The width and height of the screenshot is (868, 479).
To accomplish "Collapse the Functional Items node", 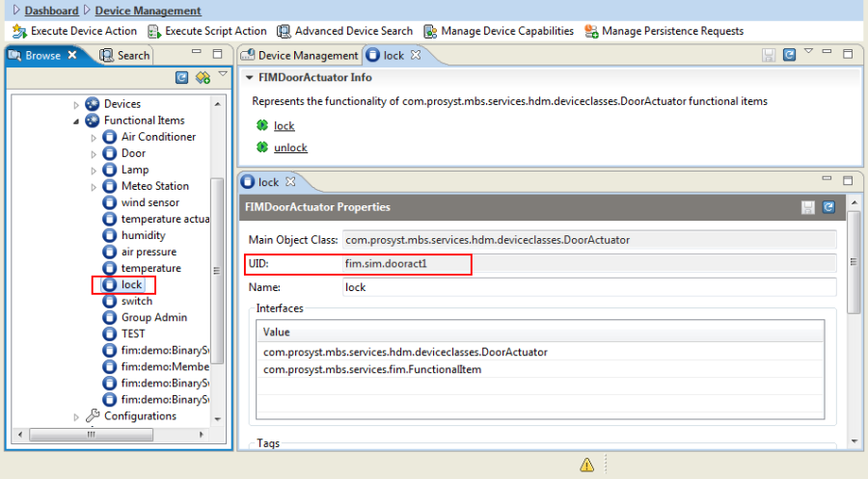I will 76,121.
